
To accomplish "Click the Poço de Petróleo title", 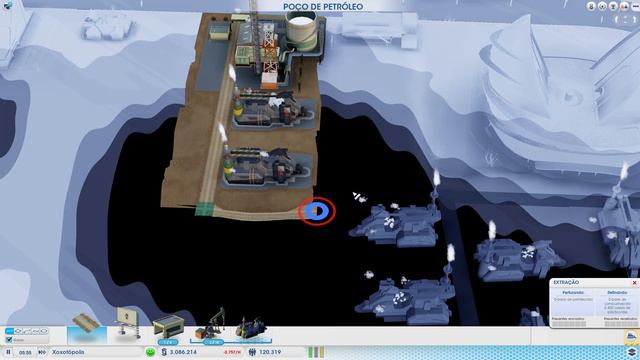I will tap(323, 7).
